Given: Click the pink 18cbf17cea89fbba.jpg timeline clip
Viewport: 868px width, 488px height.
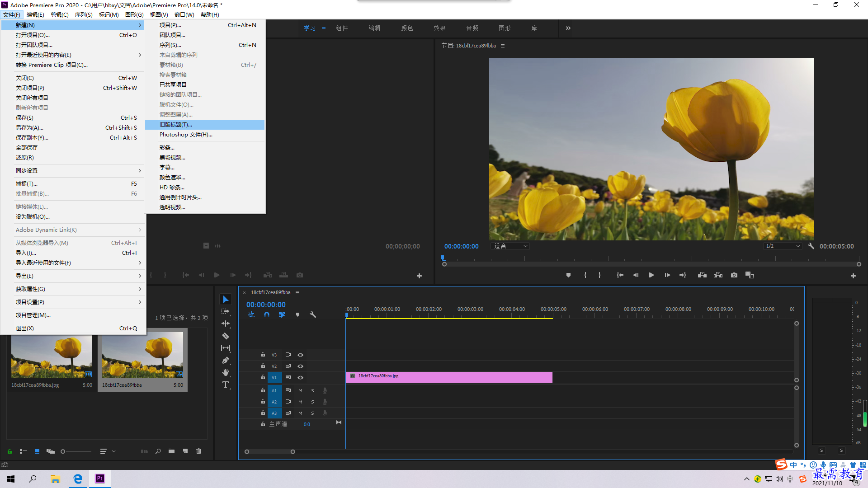Looking at the screenshot, I should (x=449, y=377).
